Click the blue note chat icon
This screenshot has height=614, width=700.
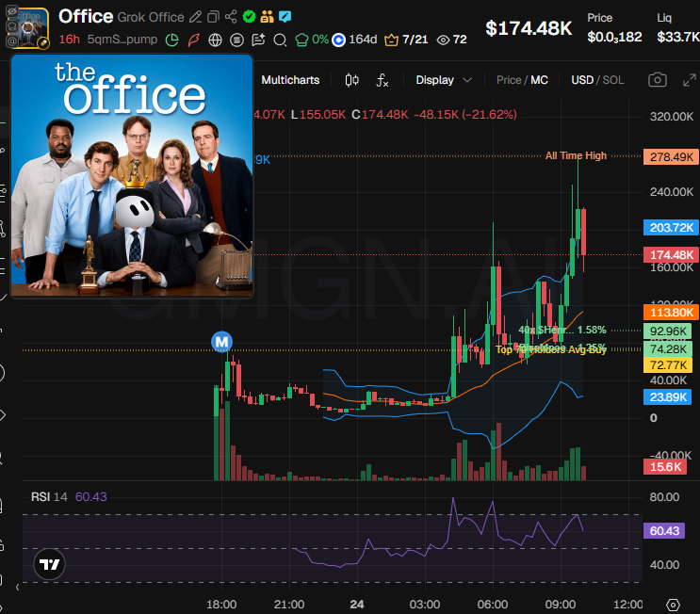(285, 17)
